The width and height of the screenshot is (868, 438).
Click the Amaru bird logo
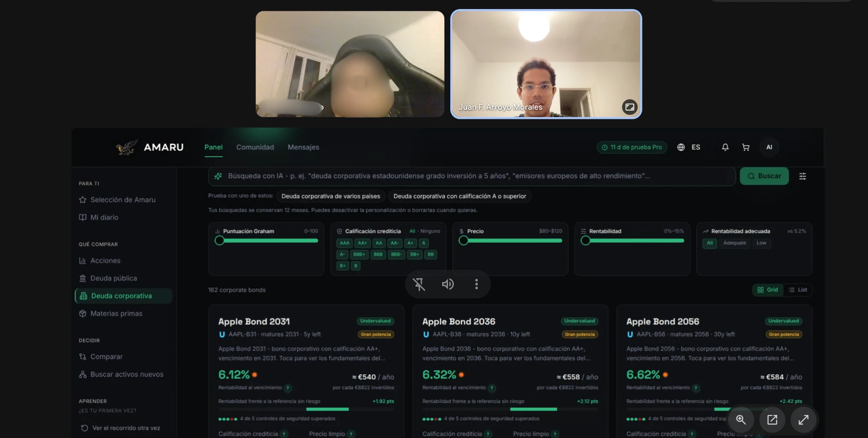point(127,147)
